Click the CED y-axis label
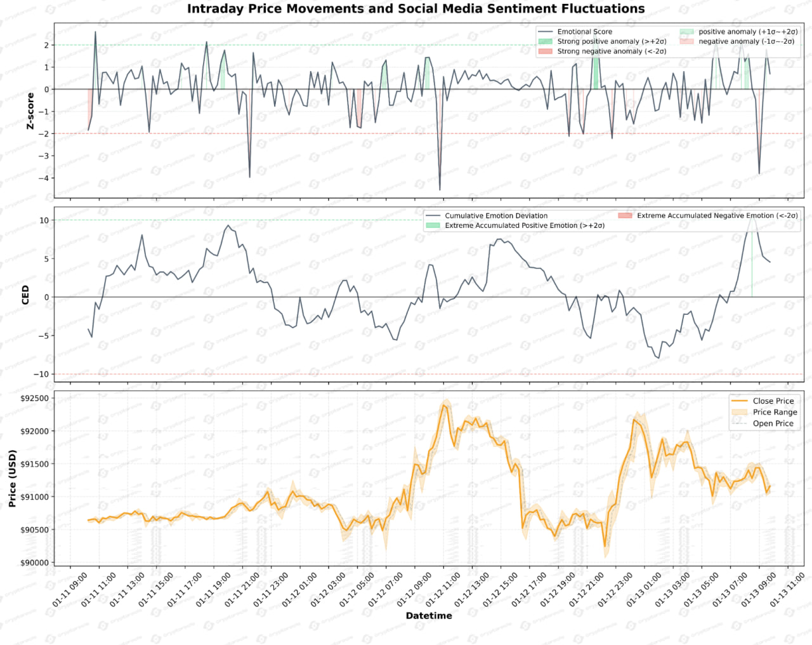 click(25, 295)
